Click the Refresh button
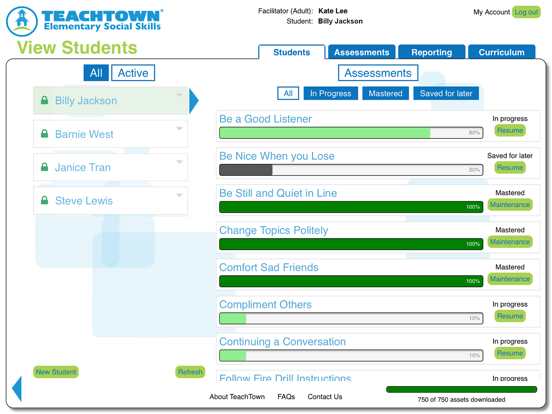Image resolution: width=552 pixels, height=414 pixels. [x=190, y=372]
